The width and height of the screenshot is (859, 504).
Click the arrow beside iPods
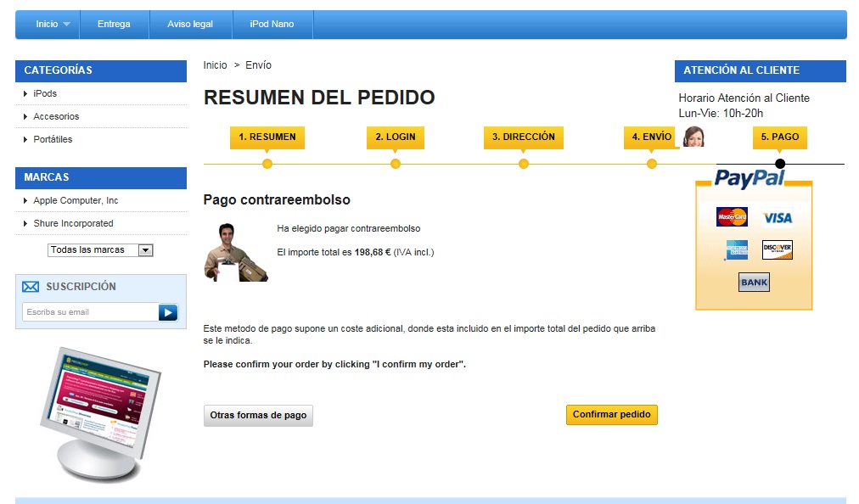25,93
